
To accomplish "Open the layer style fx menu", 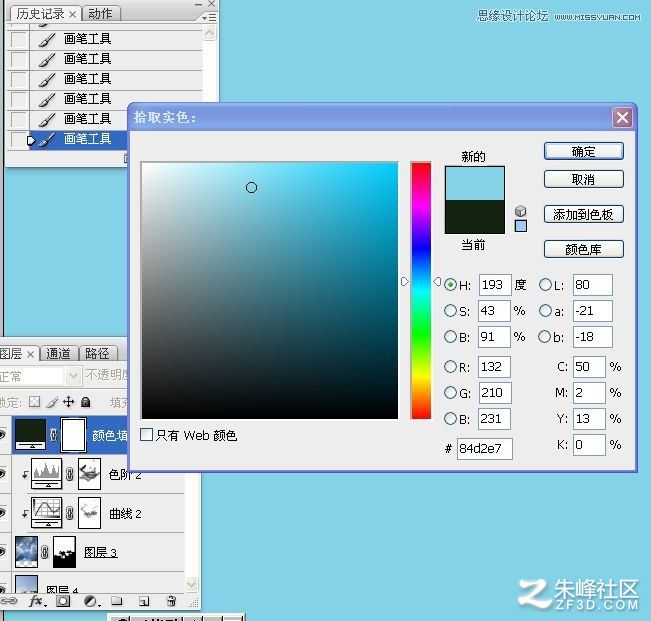I will [x=37, y=601].
